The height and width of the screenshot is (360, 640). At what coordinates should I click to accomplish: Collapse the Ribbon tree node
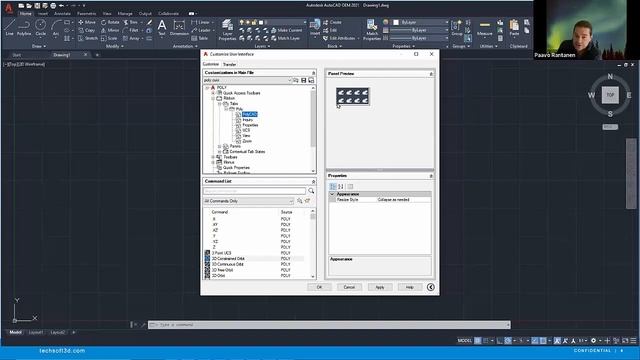click(213, 98)
